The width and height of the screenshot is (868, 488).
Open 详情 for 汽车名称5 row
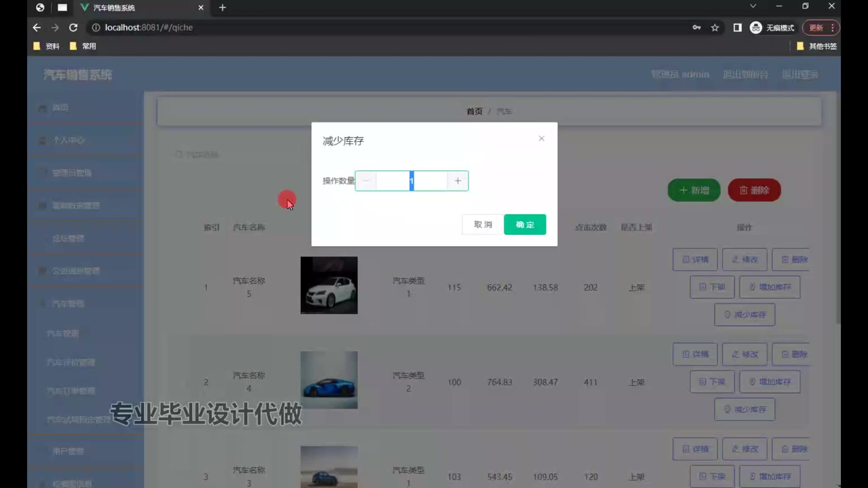(695, 259)
